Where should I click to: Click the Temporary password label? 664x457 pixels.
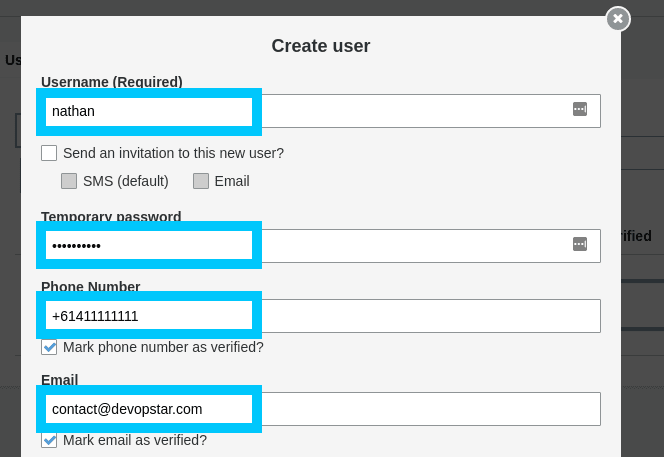pos(111,216)
